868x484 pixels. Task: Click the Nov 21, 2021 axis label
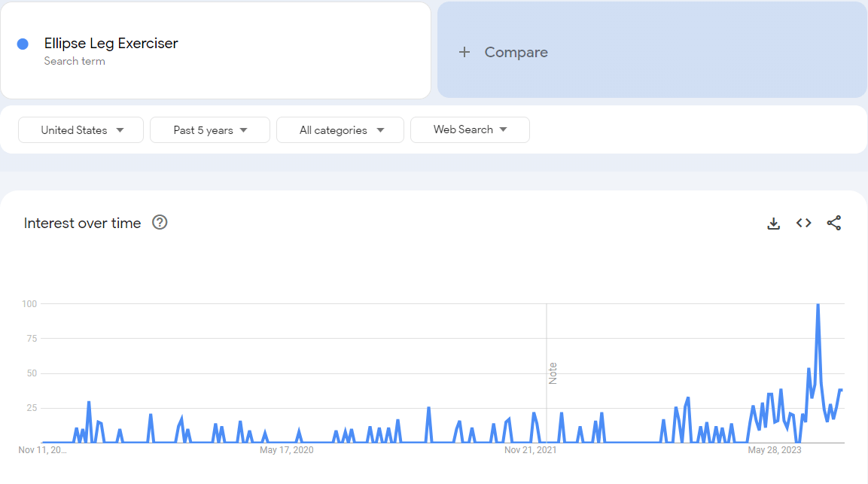[530, 450]
